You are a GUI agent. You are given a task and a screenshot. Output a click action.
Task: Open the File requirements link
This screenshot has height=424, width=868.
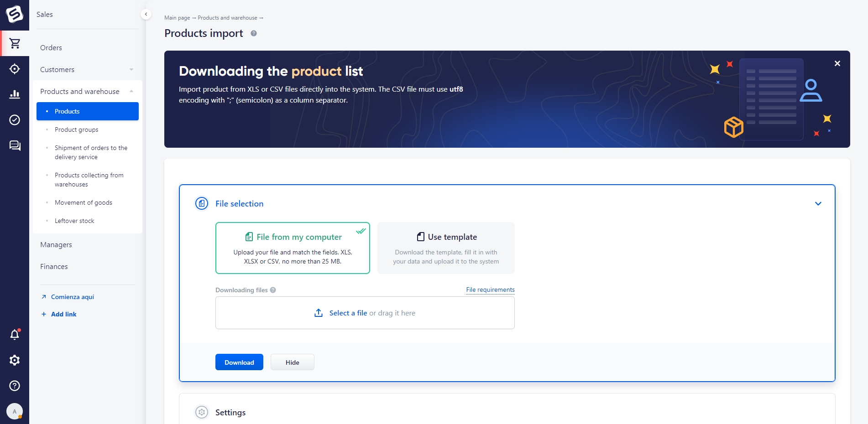[490, 290]
